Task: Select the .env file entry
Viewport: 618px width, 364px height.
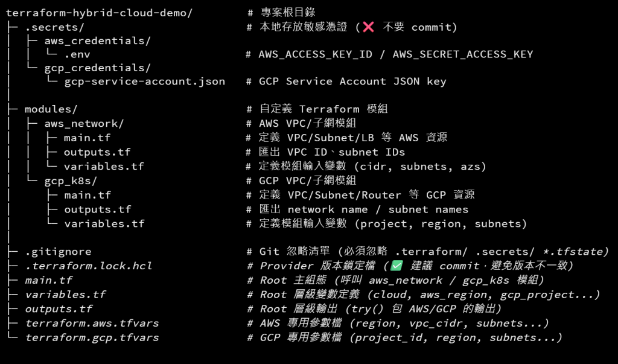Action: 77,54
